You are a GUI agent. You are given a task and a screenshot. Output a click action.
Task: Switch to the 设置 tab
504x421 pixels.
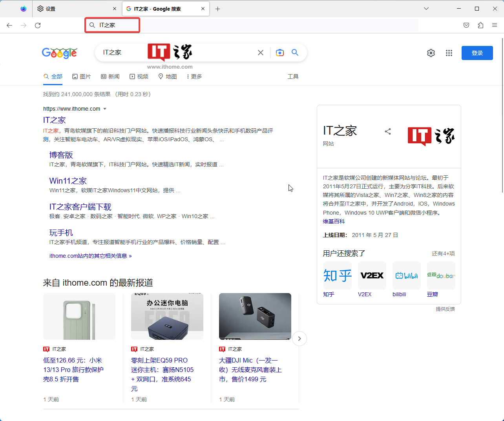77,9
